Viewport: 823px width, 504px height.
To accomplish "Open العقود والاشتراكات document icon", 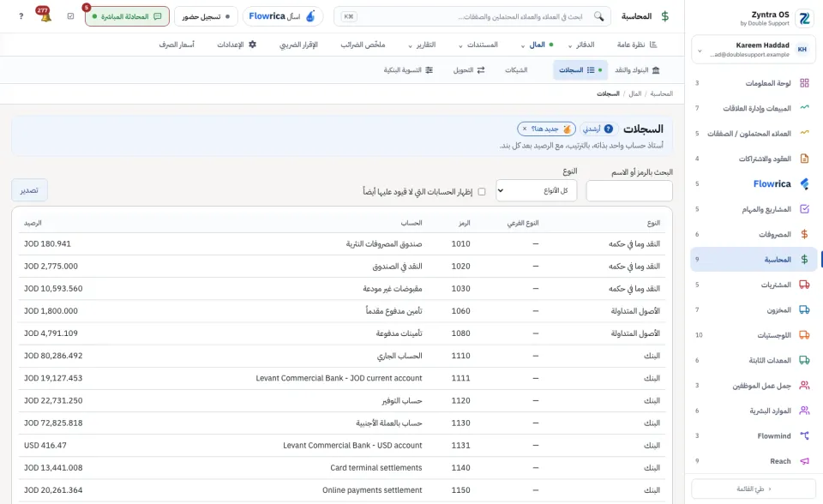I will click(x=804, y=159).
